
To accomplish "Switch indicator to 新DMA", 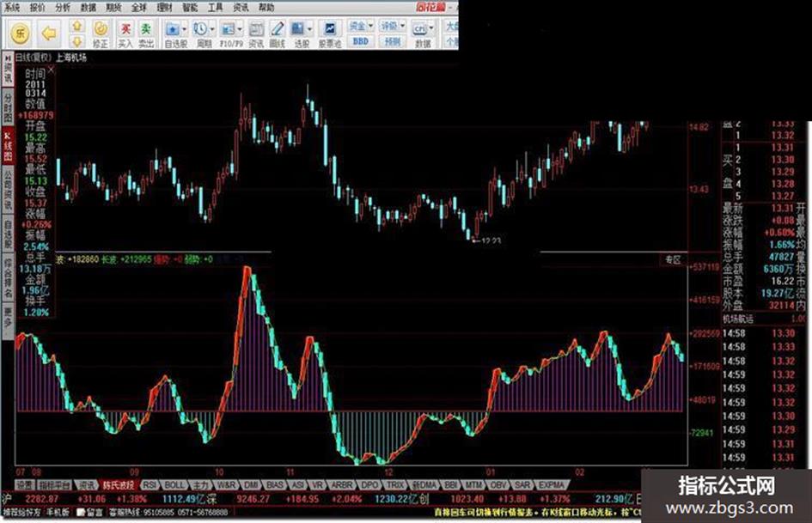I will point(424,485).
